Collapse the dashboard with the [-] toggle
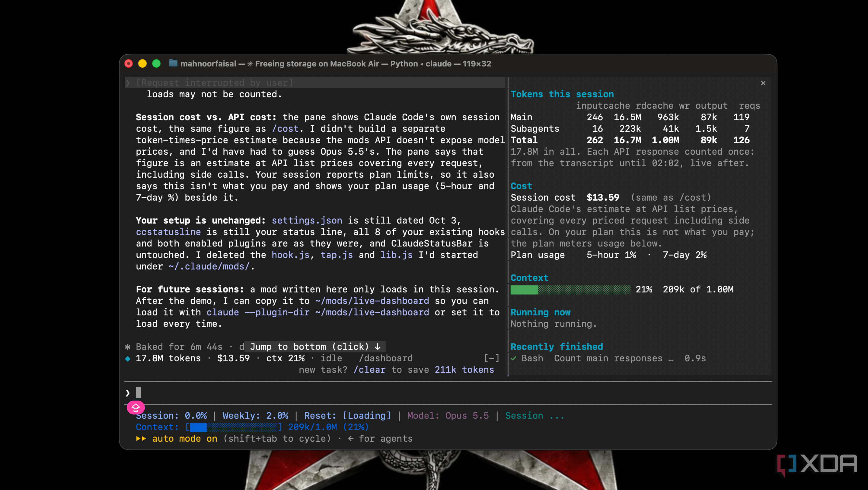Image resolution: width=868 pixels, height=490 pixels. point(492,358)
